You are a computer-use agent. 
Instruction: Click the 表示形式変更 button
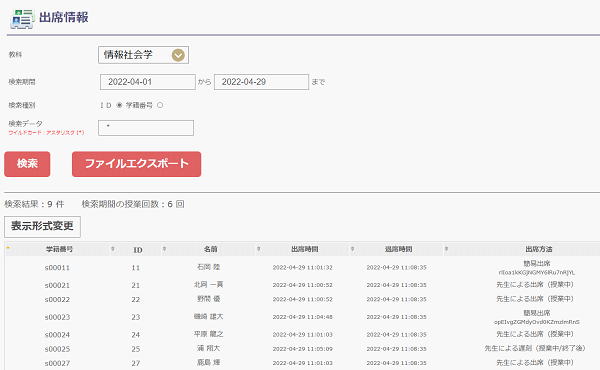[42, 227]
